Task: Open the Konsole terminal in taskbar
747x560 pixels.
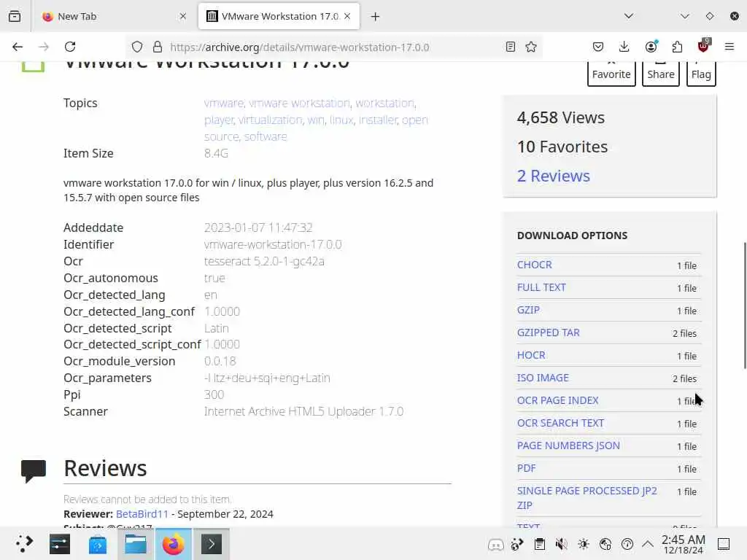Action: click(212, 544)
